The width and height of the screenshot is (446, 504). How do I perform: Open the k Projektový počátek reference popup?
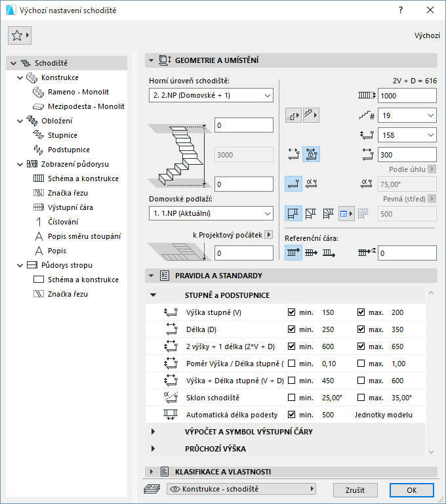(x=269, y=235)
